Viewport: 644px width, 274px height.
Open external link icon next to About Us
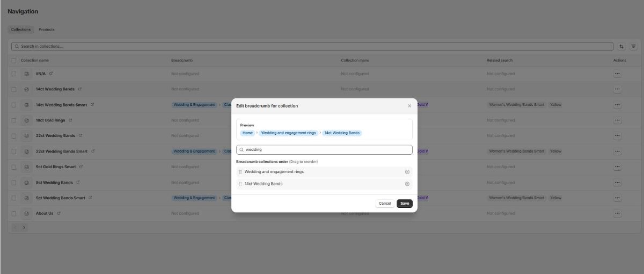click(59, 213)
